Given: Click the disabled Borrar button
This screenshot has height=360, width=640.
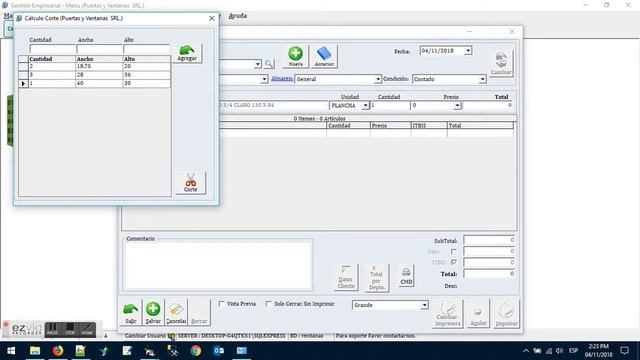Looking at the screenshot, I should 199,313.
